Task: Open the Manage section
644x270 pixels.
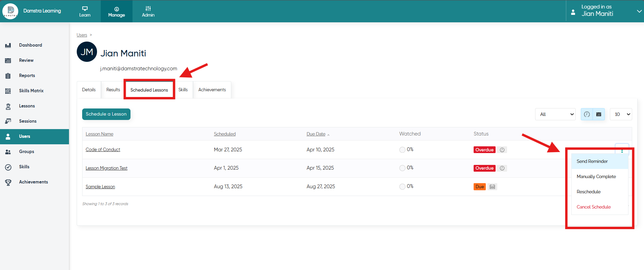Action: pyautogui.click(x=117, y=11)
